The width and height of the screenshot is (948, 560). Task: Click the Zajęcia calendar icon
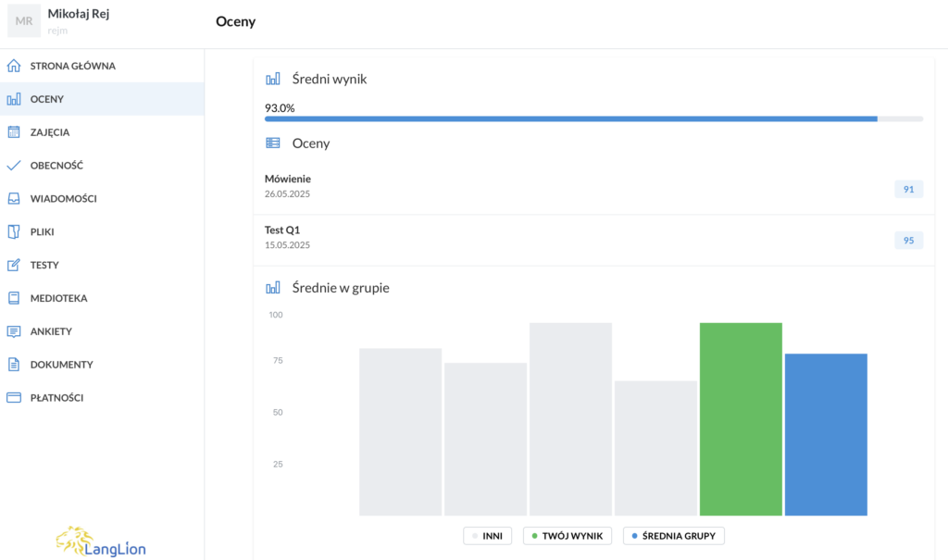tap(14, 132)
